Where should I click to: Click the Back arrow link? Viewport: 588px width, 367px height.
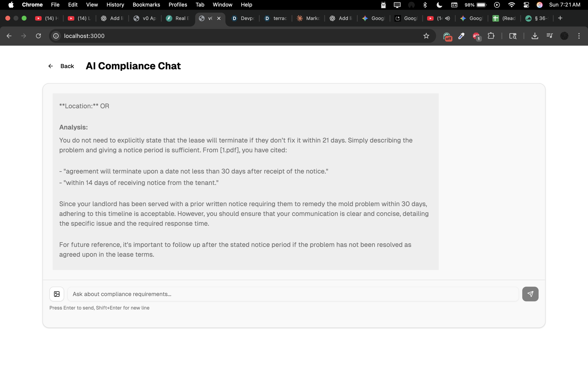click(x=61, y=66)
